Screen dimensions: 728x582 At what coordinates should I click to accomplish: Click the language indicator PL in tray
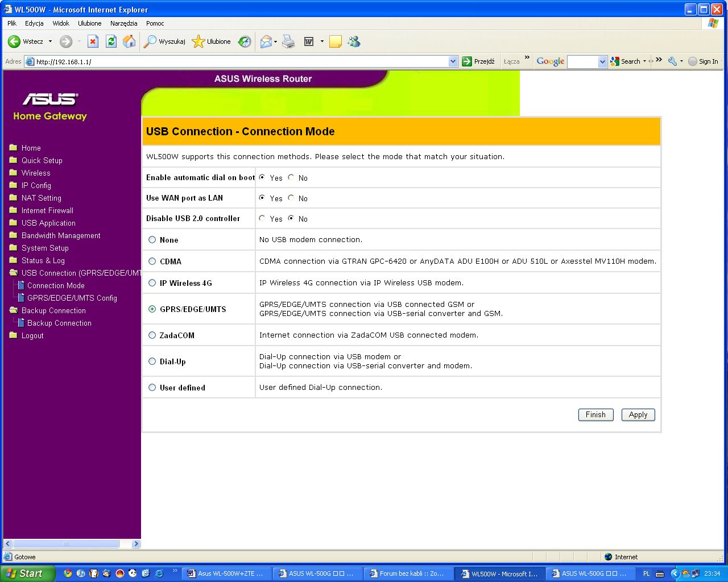pyautogui.click(x=646, y=573)
